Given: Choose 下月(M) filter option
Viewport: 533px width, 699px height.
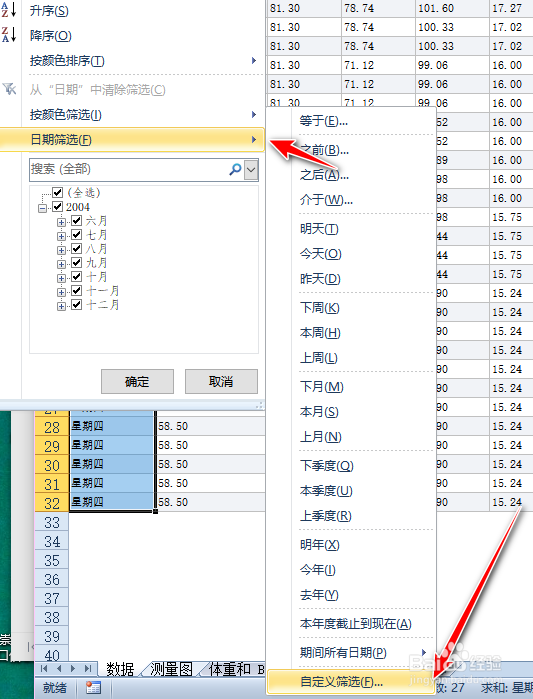Looking at the screenshot, I should 351,387.
